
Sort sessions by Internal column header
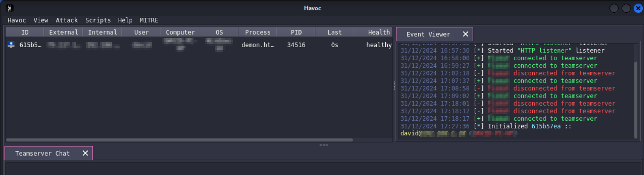point(102,33)
